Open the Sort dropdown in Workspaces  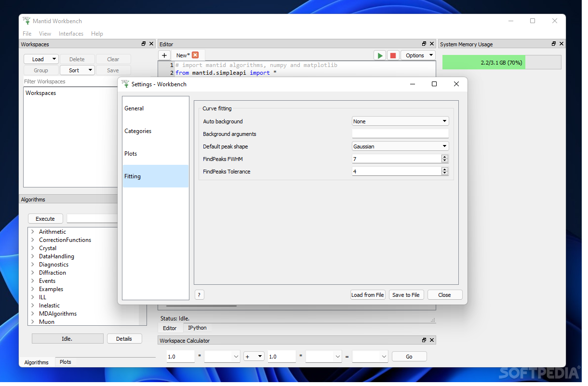click(x=77, y=70)
